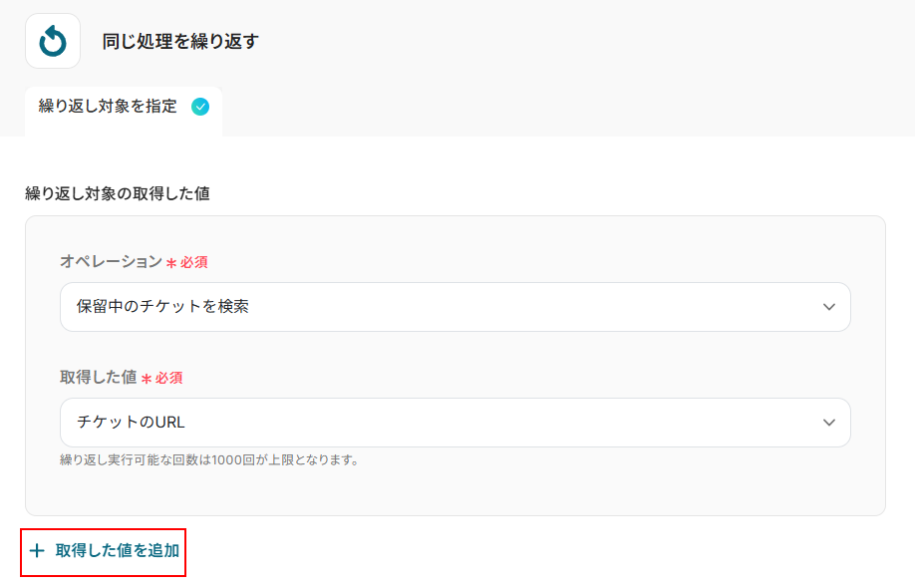Add another value via 取得した値を追加
Screen dimensions: 915x588
[117, 551]
